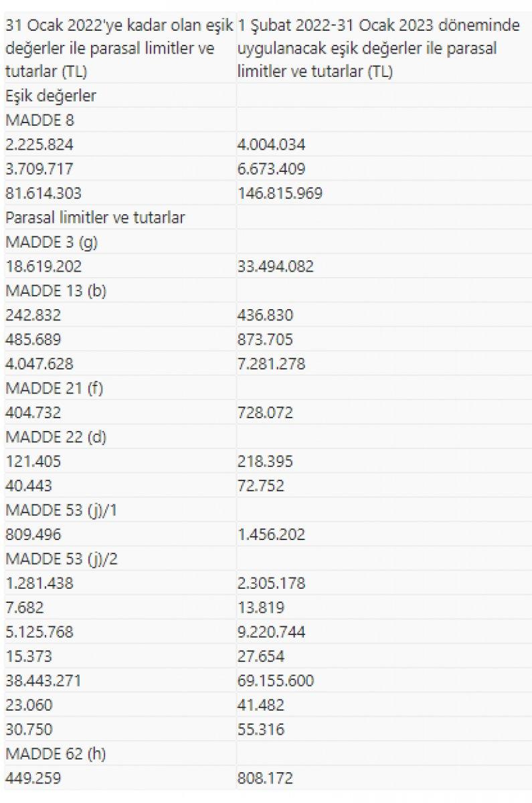
Task: Click the "Parasal limitler ve tutarlar" heading
Action: pos(95,217)
